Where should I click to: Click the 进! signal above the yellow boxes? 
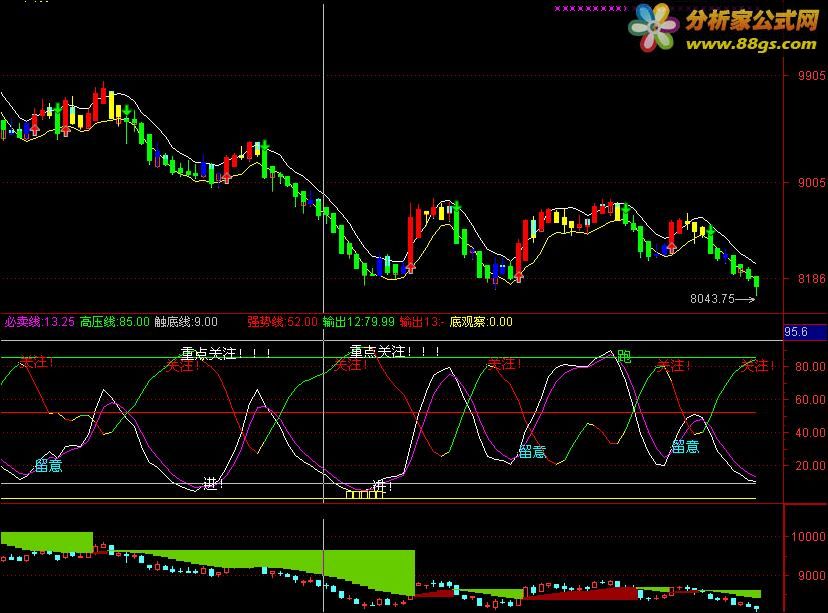coord(381,485)
